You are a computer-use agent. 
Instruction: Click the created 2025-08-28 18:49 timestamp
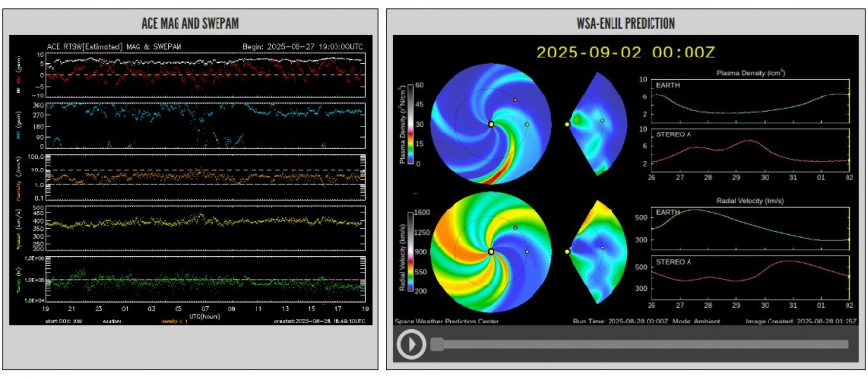[320, 321]
